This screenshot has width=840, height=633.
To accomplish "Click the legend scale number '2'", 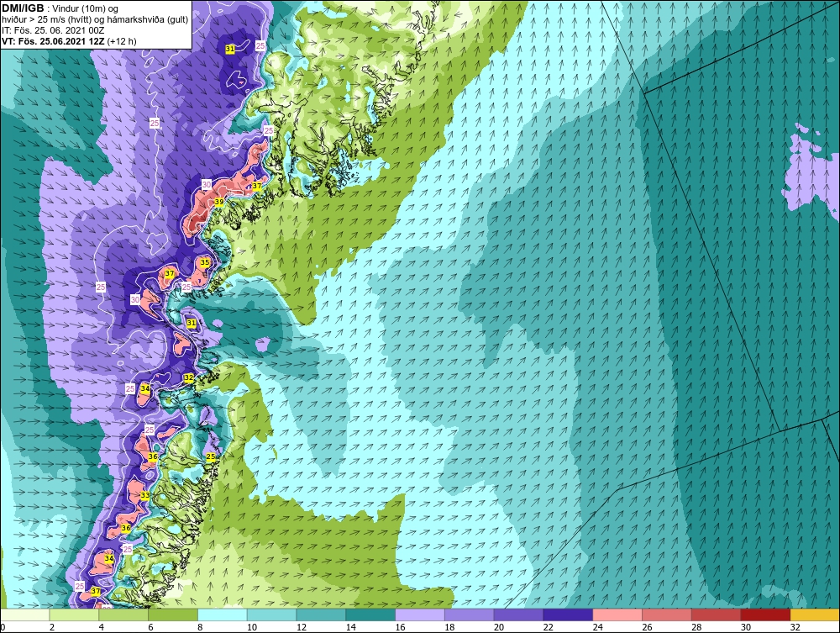I will [52, 627].
